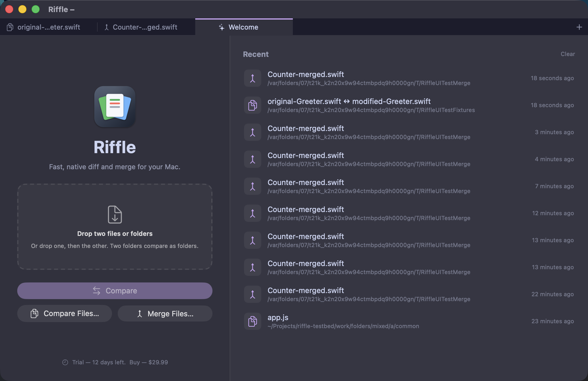Click the 12 minutes ago timestamp

point(553,213)
